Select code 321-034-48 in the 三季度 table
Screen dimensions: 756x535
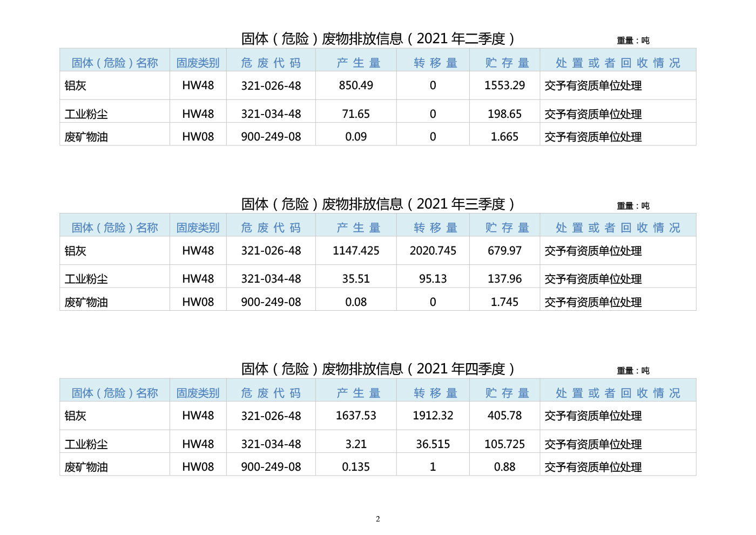pyautogui.click(x=271, y=279)
